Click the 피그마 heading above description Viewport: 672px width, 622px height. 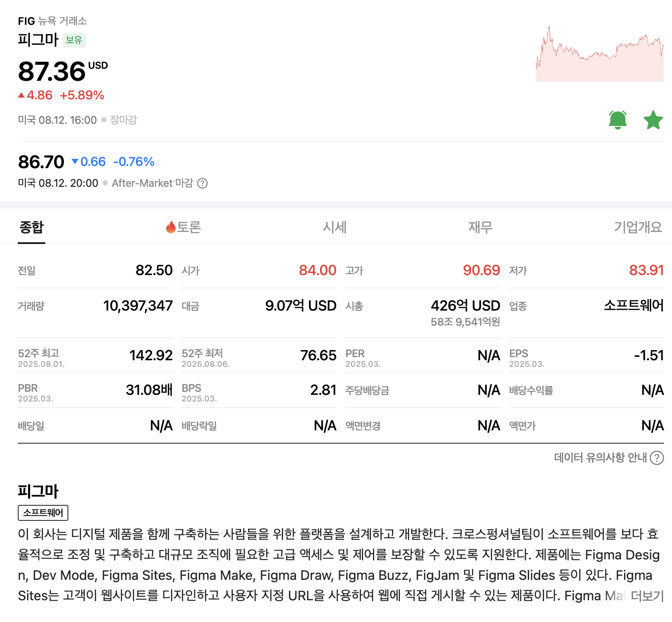[x=38, y=491]
